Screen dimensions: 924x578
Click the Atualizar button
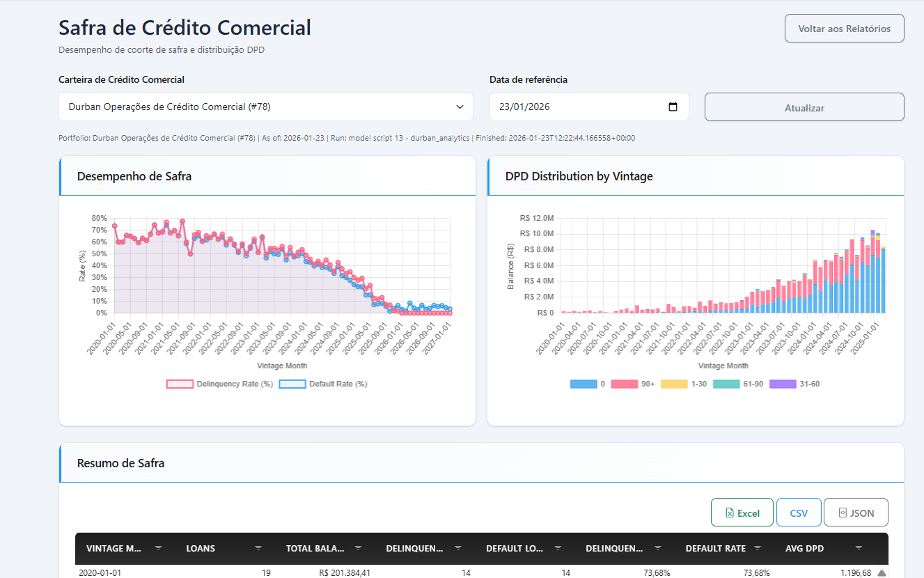click(x=804, y=107)
